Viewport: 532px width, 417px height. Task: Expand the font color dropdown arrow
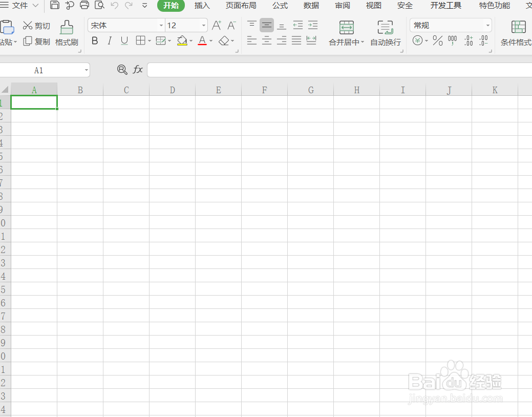[x=210, y=41]
